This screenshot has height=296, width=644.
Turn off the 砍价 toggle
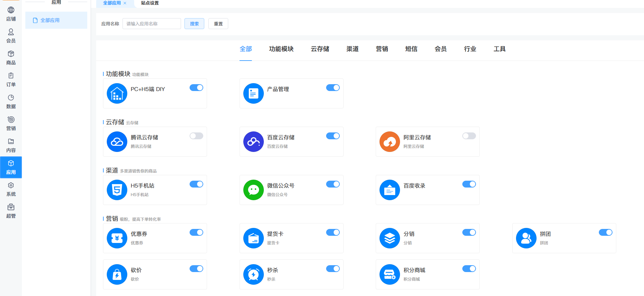[196, 269]
